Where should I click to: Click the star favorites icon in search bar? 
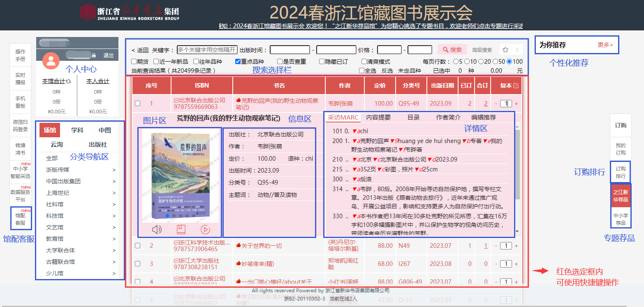pos(505,50)
